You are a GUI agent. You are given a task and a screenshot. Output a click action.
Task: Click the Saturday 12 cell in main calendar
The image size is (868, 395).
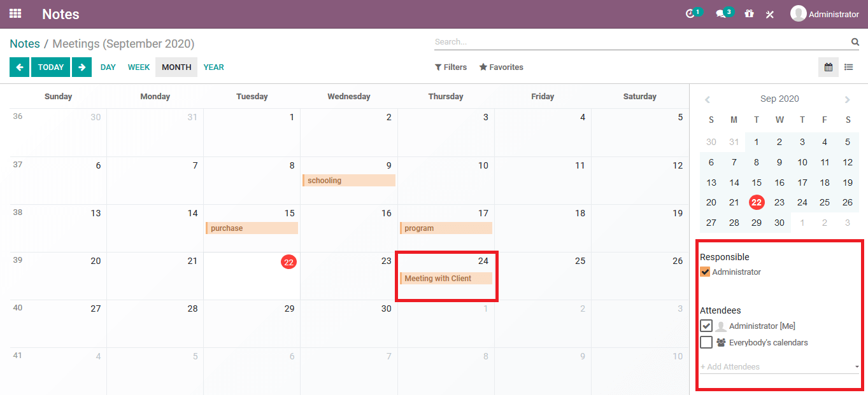(640, 181)
